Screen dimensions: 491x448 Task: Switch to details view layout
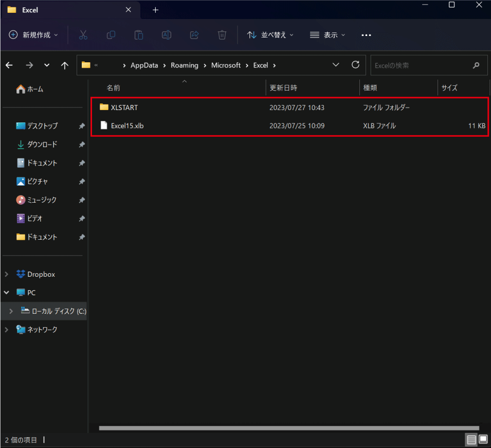coord(471,440)
